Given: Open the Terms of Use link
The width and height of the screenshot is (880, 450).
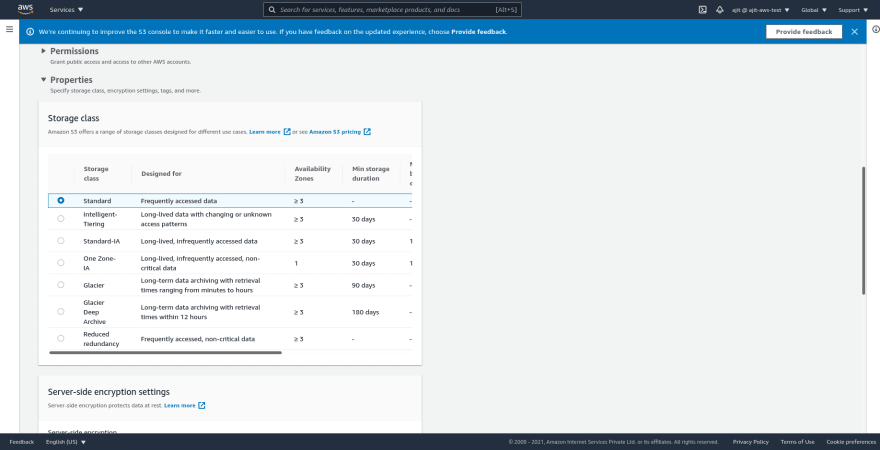Looking at the screenshot, I should pos(798,442).
